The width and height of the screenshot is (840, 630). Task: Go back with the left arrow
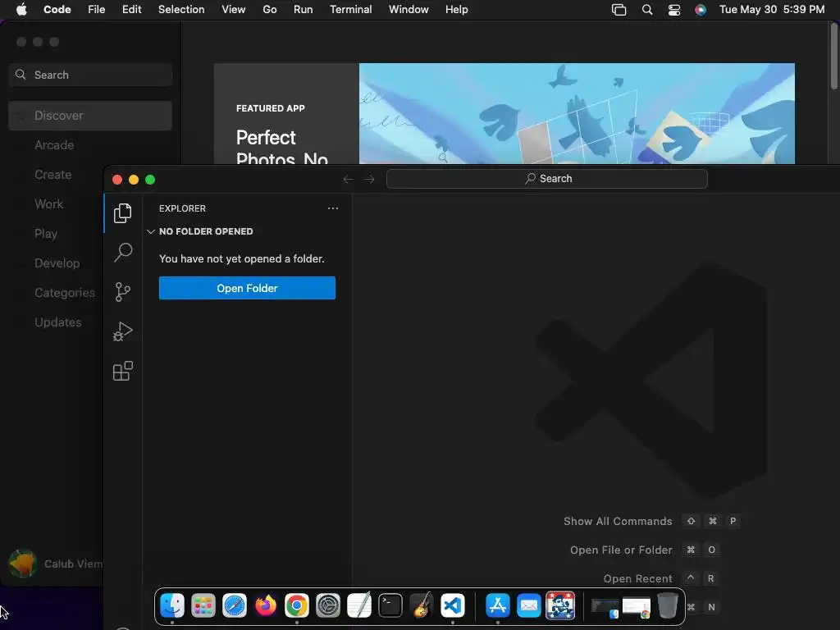[348, 179]
